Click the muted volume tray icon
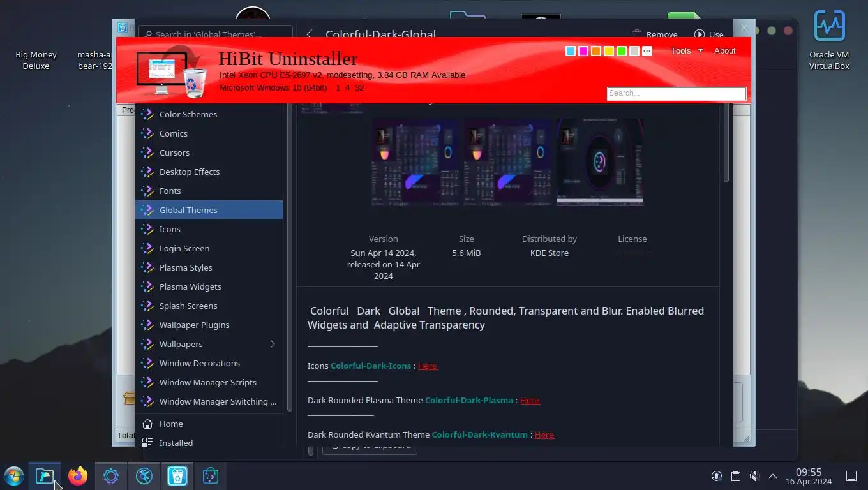868x490 pixels. (x=754, y=476)
